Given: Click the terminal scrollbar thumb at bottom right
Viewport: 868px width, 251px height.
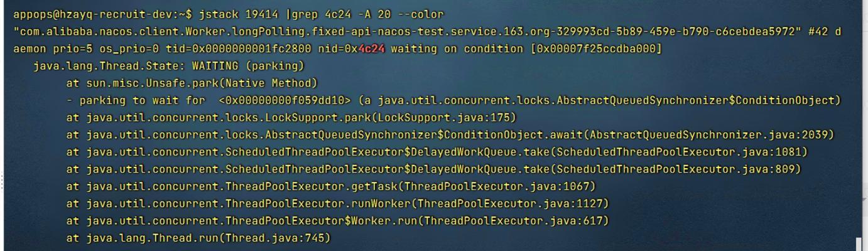Looking at the screenshot, I should [859, 245].
